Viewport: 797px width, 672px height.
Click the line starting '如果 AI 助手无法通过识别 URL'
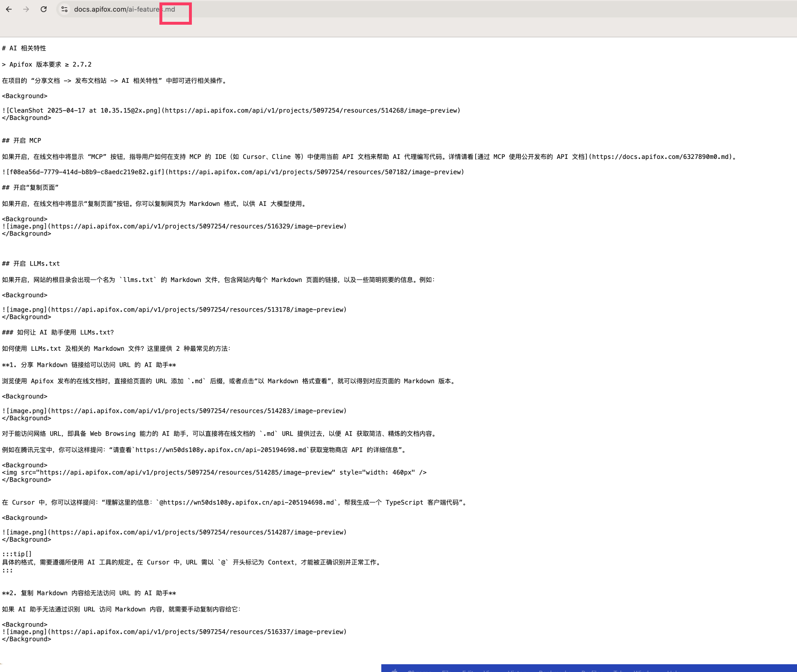pos(122,609)
